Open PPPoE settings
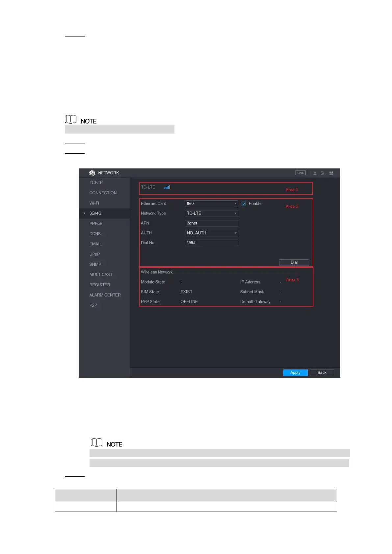Screen dimensions: 392x554 pyautogui.click(x=96, y=223)
